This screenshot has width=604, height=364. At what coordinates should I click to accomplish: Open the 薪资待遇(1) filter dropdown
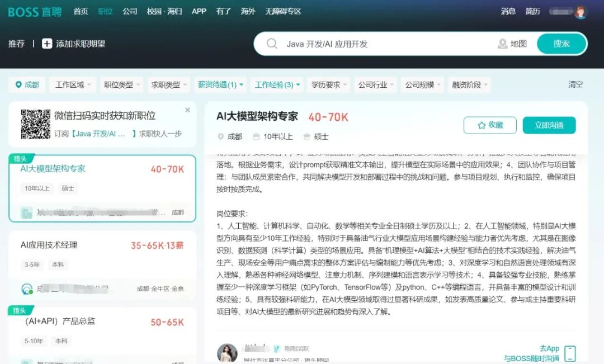[220, 85]
